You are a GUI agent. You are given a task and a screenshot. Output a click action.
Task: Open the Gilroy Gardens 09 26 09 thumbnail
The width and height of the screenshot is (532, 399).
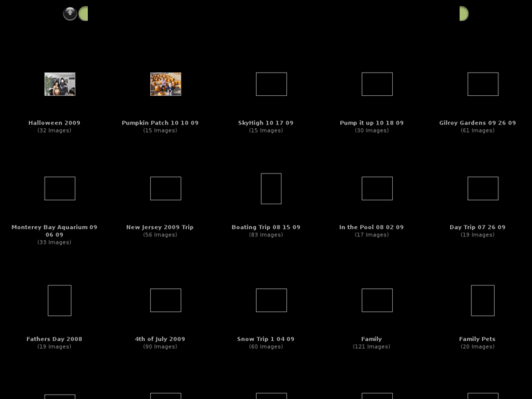click(483, 84)
